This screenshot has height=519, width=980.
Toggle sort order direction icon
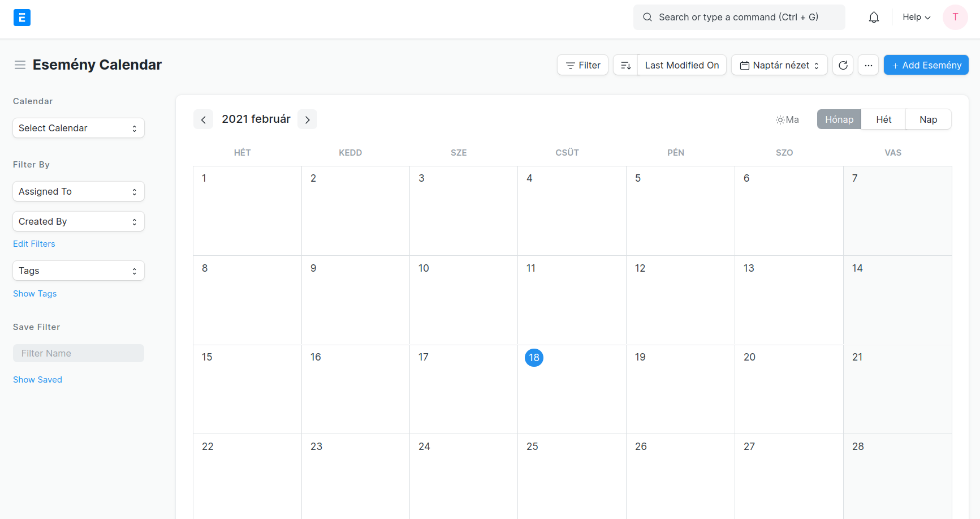(625, 65)
